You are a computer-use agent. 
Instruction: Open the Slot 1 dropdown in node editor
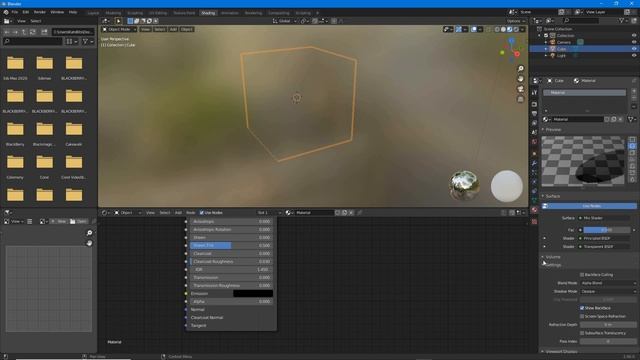pos(269,213)
